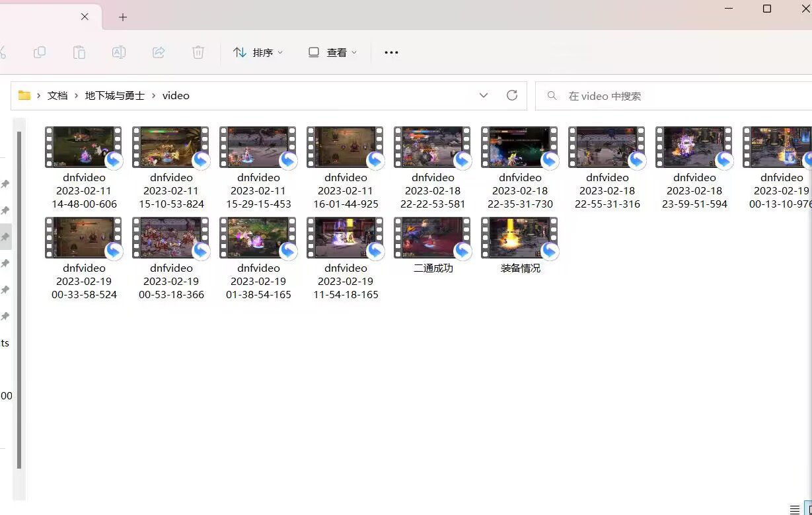Click file name dnfvideo 2023-02-18 22-55-31-316
This screenshot has height=515, width=812.
click(607, 190)
